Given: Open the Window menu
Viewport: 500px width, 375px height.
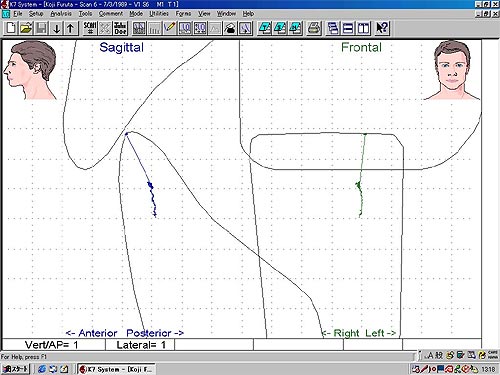Looking at the screenshot, I should [x=226, y=14].
